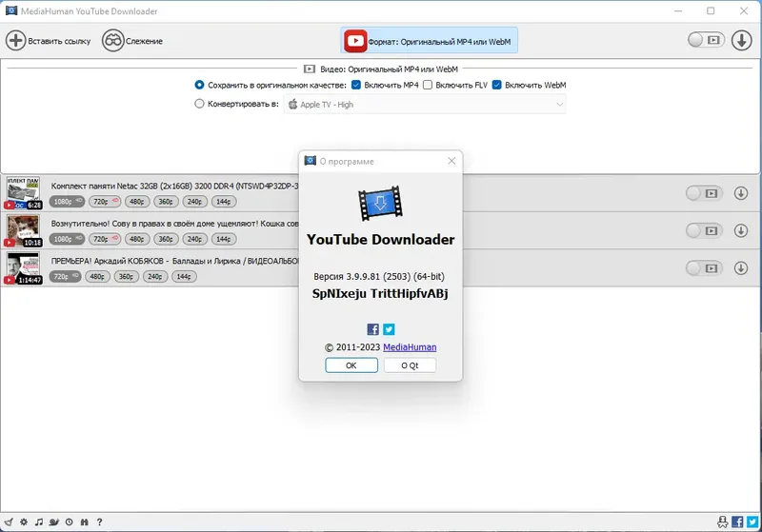The height and width of the screenshot is (532, 762).
Task: Maximize MediaHuman YouTube Downloader window
Action: click(x=711, y=10)
